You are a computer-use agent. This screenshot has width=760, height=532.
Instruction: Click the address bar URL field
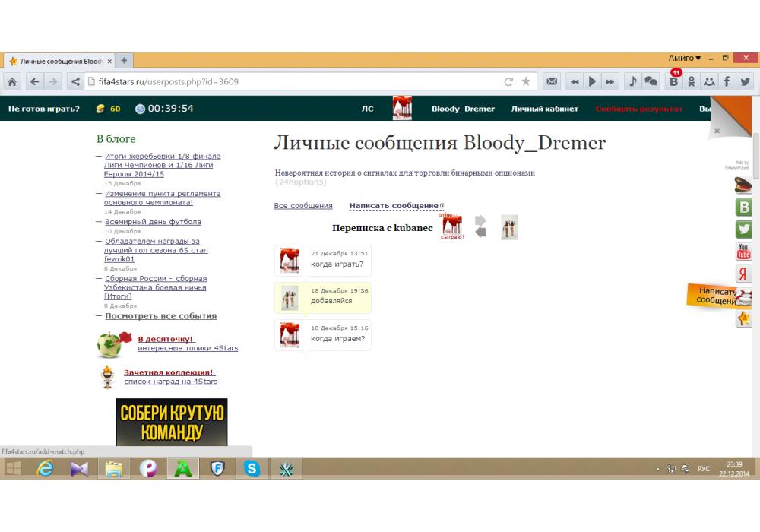point(289,81)
